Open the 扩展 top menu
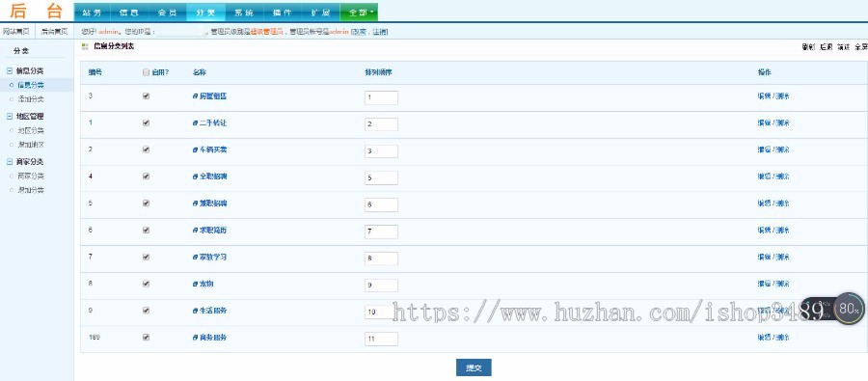Image resolution: width=868 pixels, height=381 pixels. point(320,13)
